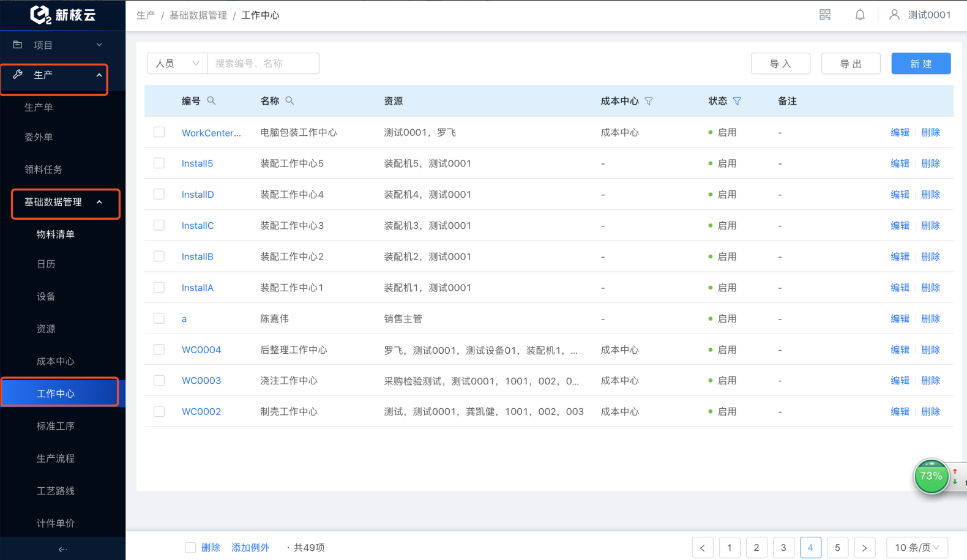Go to next page arrow

tap(864, 548)
